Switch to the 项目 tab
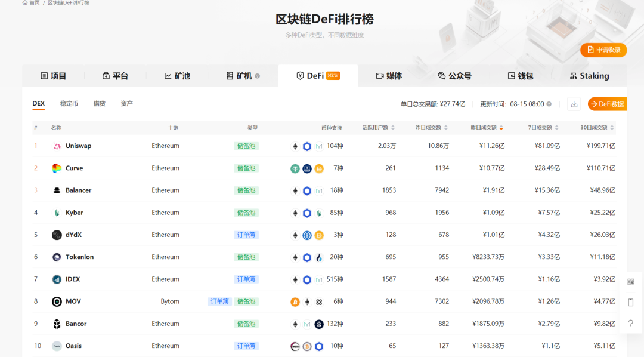644x357 pixels. coord(54,76)
